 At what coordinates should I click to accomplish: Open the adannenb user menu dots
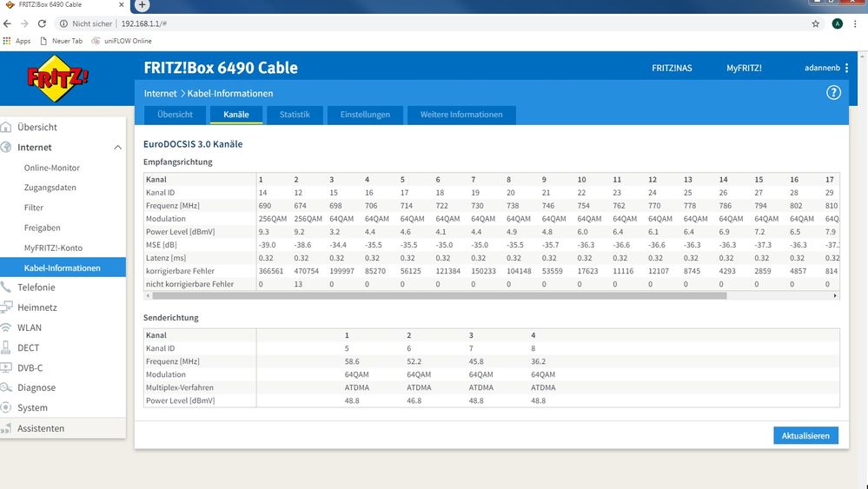[x=846, y=68]
